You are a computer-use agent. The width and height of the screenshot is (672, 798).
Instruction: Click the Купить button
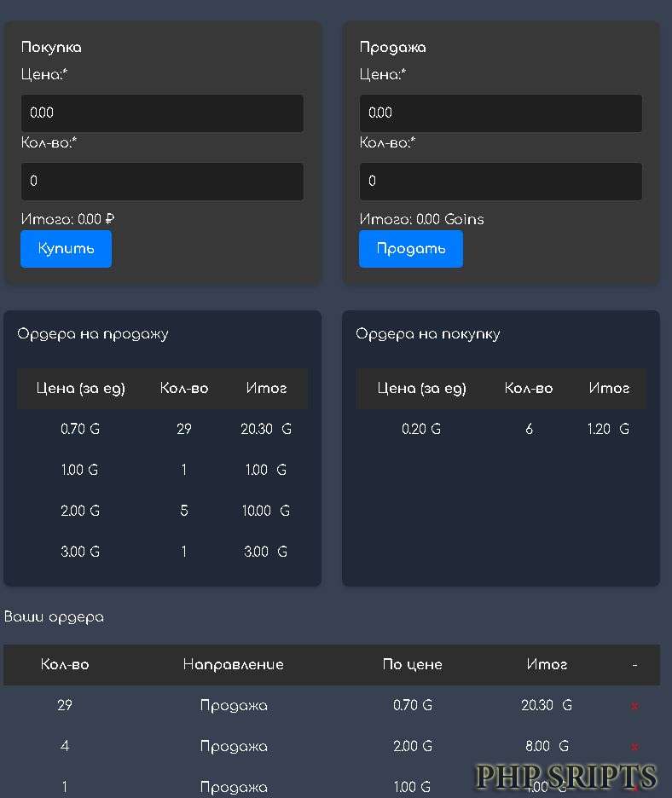(x=66, y=249)
